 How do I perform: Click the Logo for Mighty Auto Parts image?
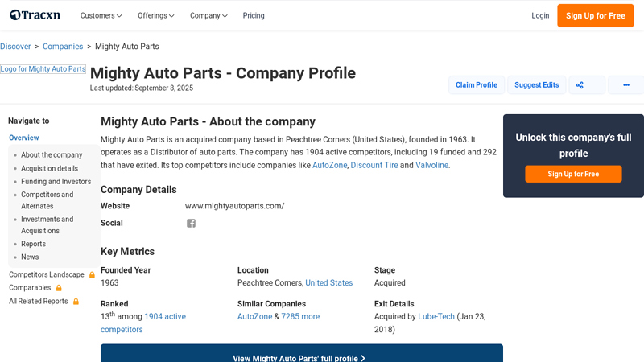43,69
